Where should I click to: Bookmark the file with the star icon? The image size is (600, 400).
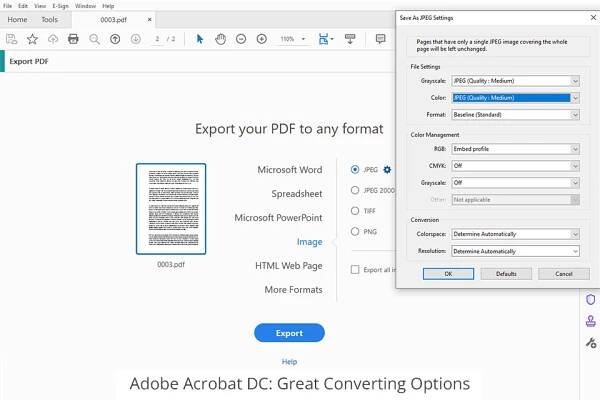[32, 39]
